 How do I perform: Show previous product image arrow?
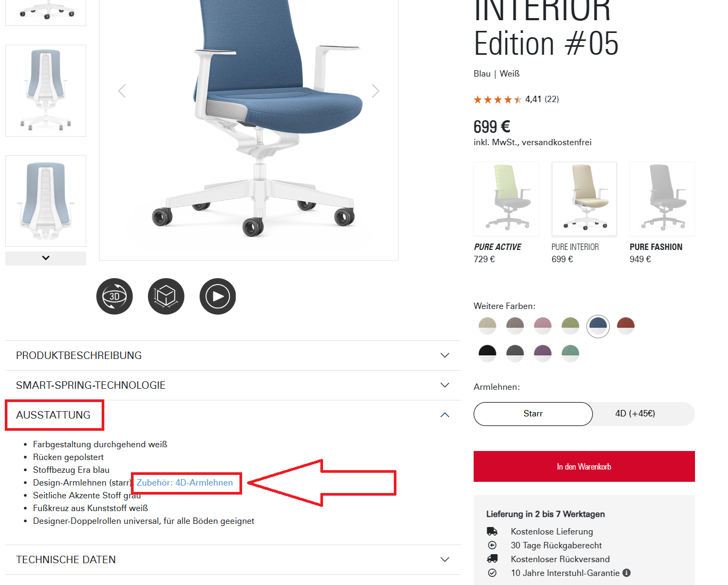click(x=122, y=91)
